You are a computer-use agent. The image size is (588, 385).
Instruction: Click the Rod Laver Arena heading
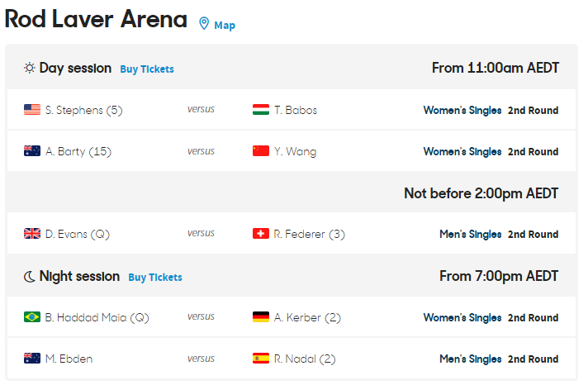pyautogui.click(x=96, y=20)
